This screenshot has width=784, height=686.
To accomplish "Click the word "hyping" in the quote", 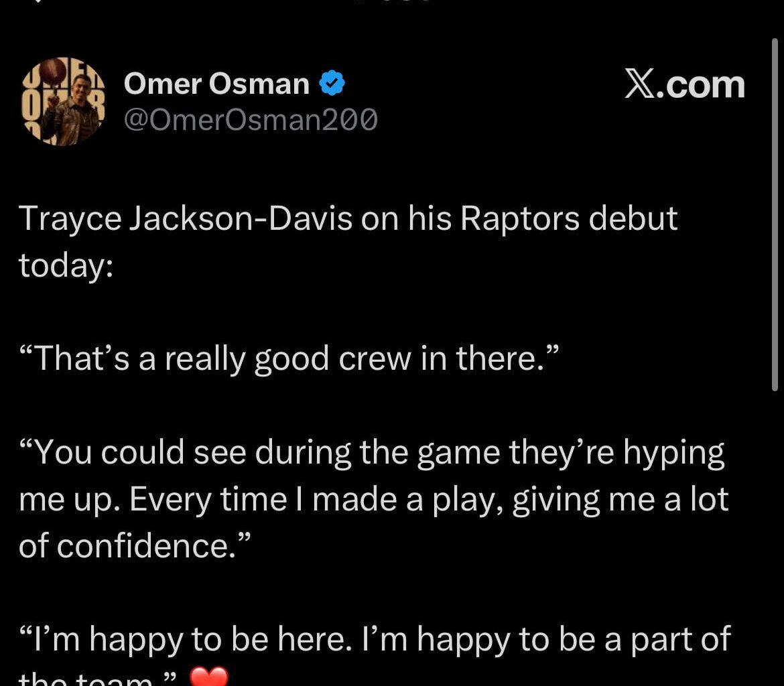I will click(674, 454).
